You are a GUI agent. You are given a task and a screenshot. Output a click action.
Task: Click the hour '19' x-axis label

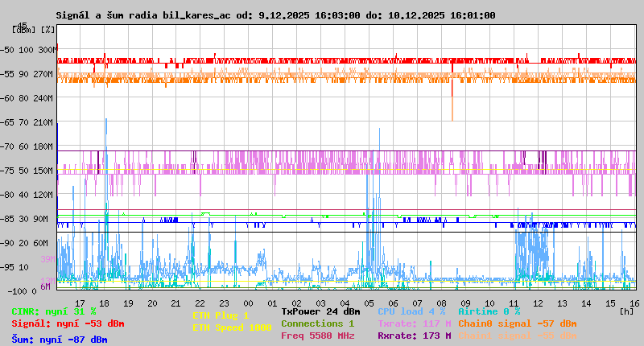(129, 303)
